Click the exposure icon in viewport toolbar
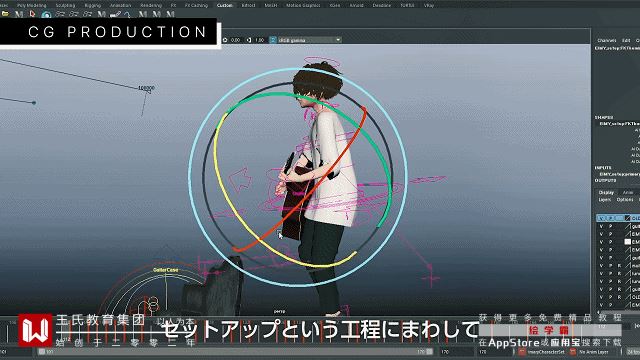The height and width of the screenshot is (360, 640). pyautogui.click(x=225, y=40)
